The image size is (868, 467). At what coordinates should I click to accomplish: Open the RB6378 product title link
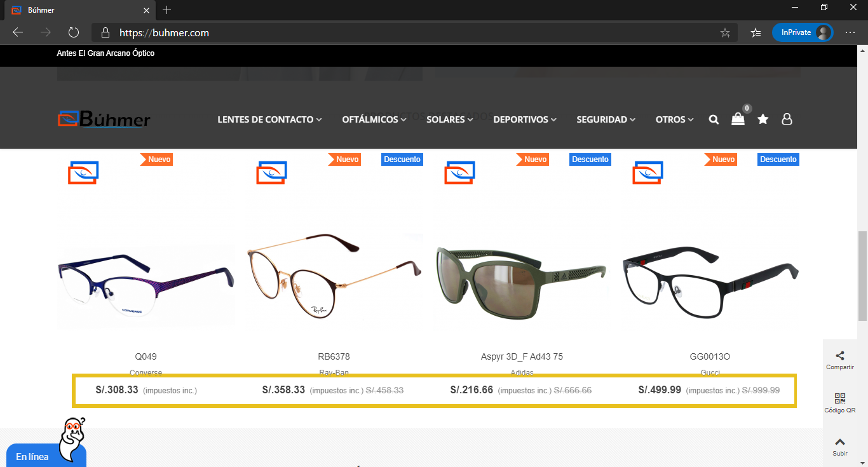[x=334, y=356]
